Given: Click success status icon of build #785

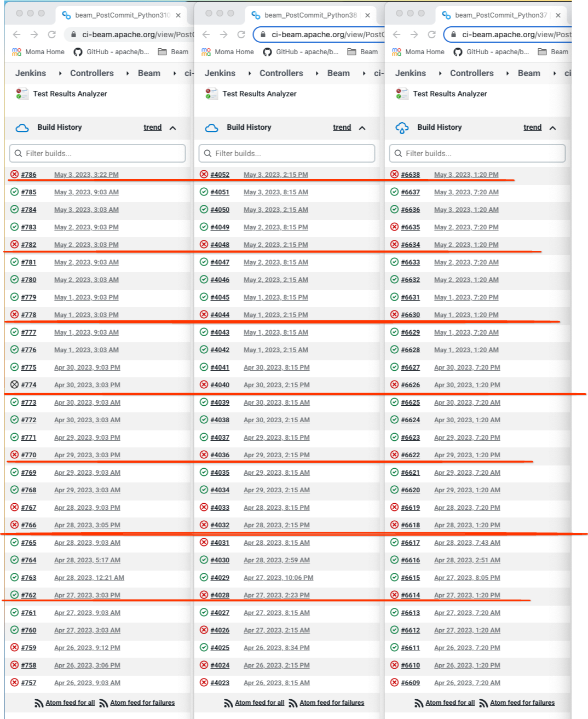Looking at the screenshot, I should (14, 192).
